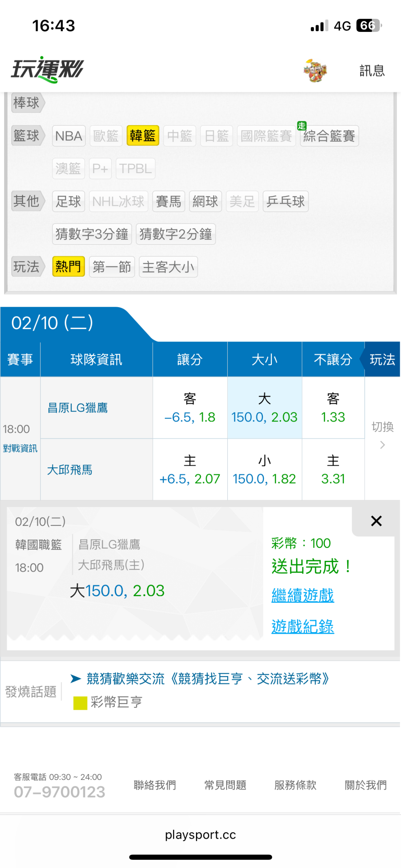Viewport: 401px width, 868px height.
Task: Pick 小 150.0, 1.82 under bet
Action: pos(264,470)
